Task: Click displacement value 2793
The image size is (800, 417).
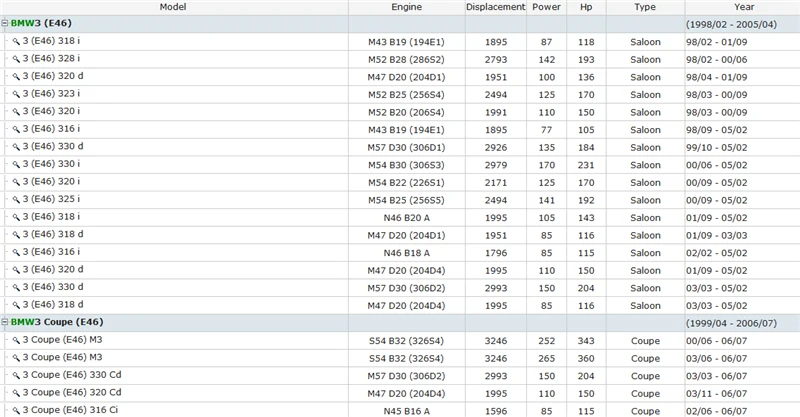Action: pyautogui.click(x=496, y=60)
